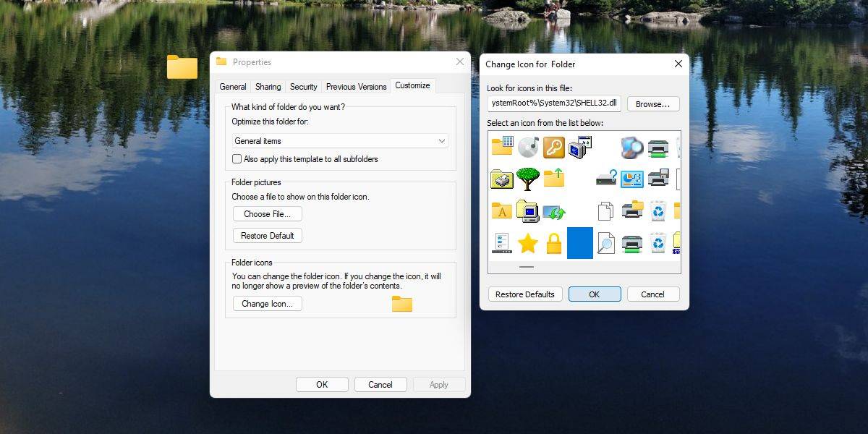Click the icon list horizontal scrollbar thumb
This screenshot has height=434, width=868.
pyautogui.click(x=527, y=267)
